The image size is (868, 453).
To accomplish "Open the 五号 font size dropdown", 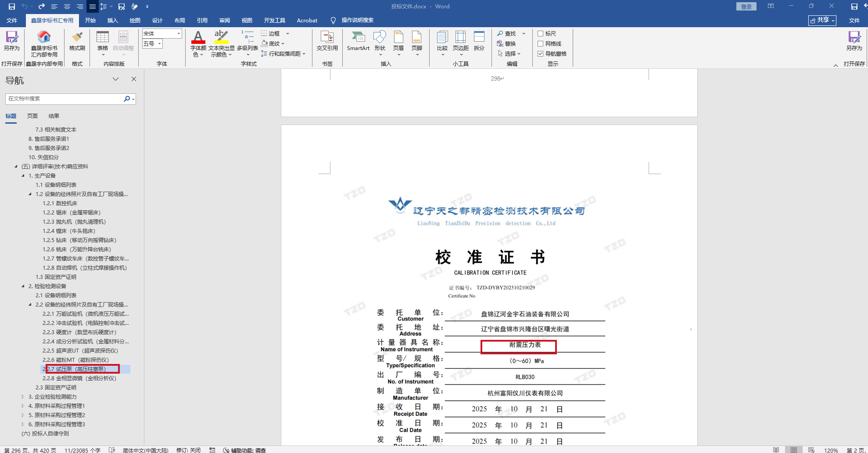I will (159, 44).
